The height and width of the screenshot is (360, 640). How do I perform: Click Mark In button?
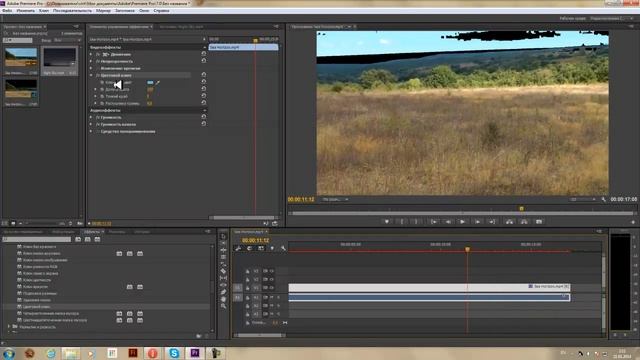[x=402, y=222]
